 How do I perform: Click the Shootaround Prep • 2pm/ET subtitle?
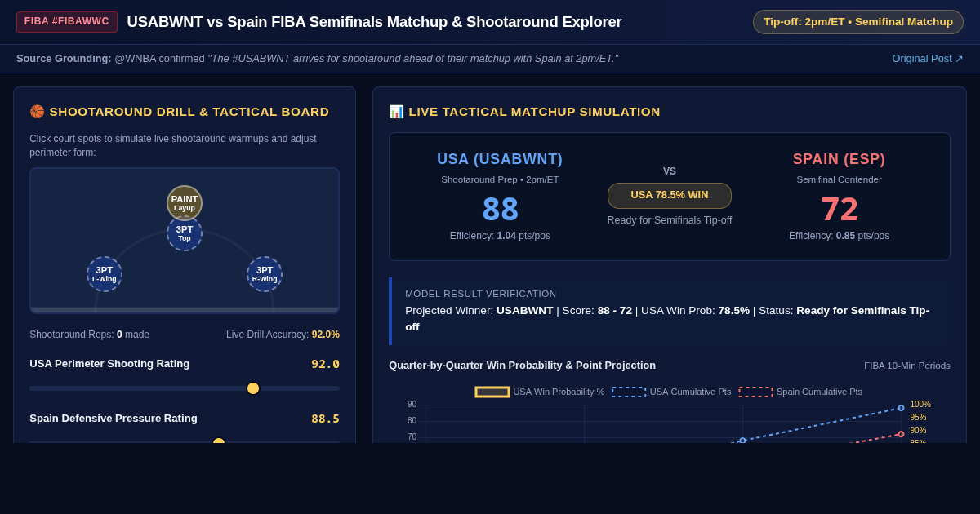click(500, 179)
